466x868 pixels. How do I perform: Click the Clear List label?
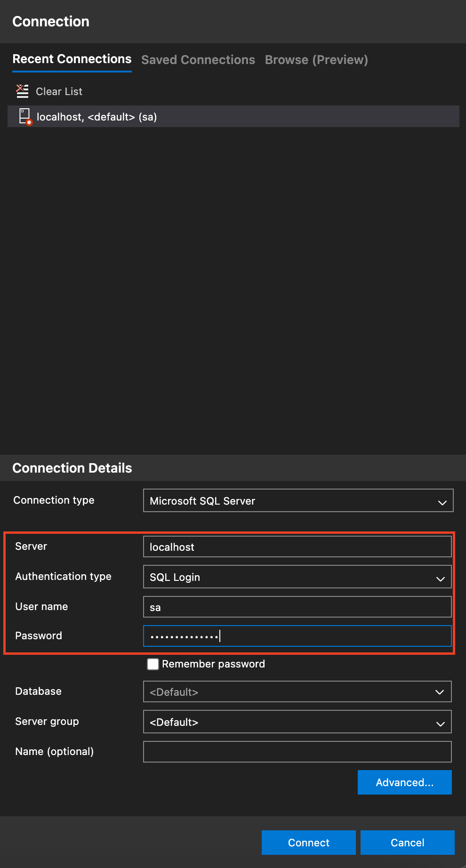tap(59, 91)
